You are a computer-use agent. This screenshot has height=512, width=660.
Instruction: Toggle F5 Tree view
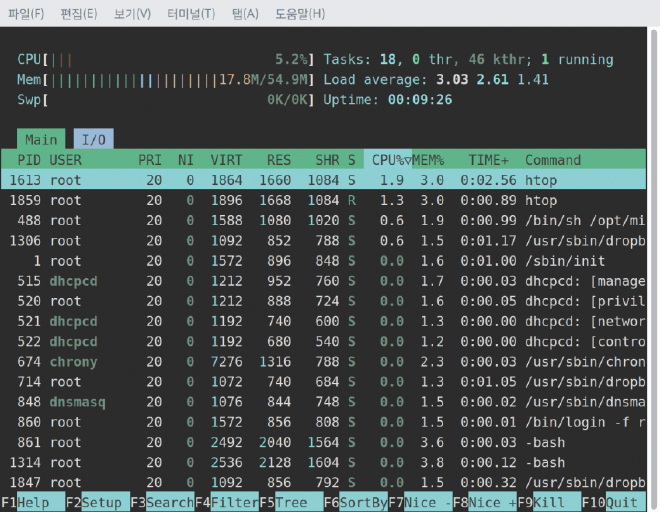coord(291,502)
